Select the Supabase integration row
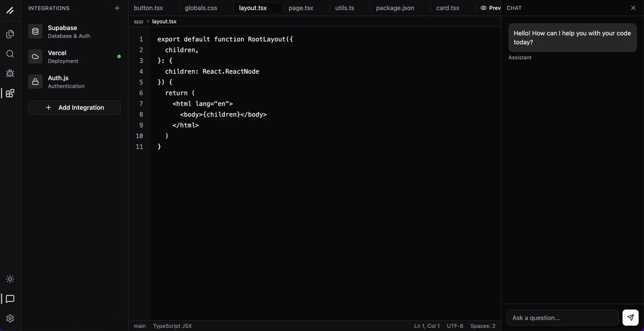The image size is (644, 331). 75,32
